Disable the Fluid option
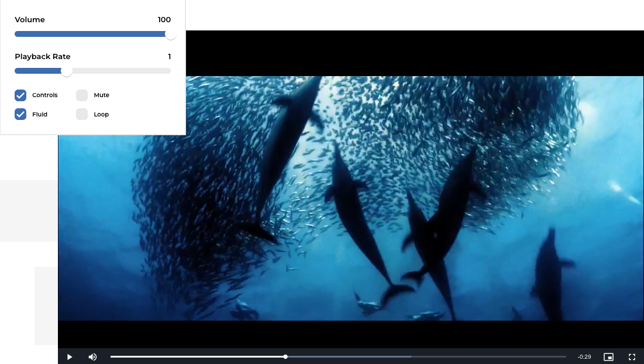Viewport: 644px width, 364px height. pyautogui.click(x=22, y=114)
